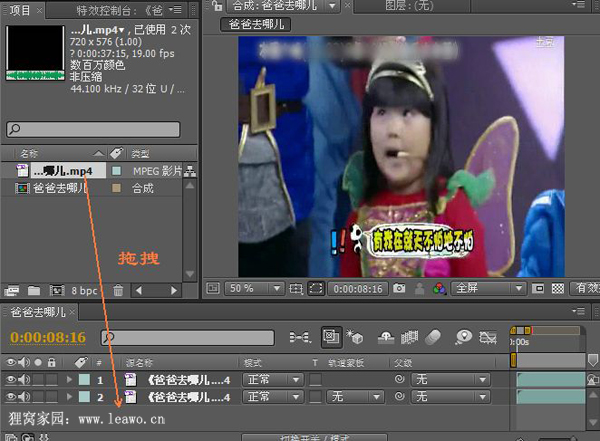
Task: Expand layer 1 properties with its triangle
Action: coord(69,380)
